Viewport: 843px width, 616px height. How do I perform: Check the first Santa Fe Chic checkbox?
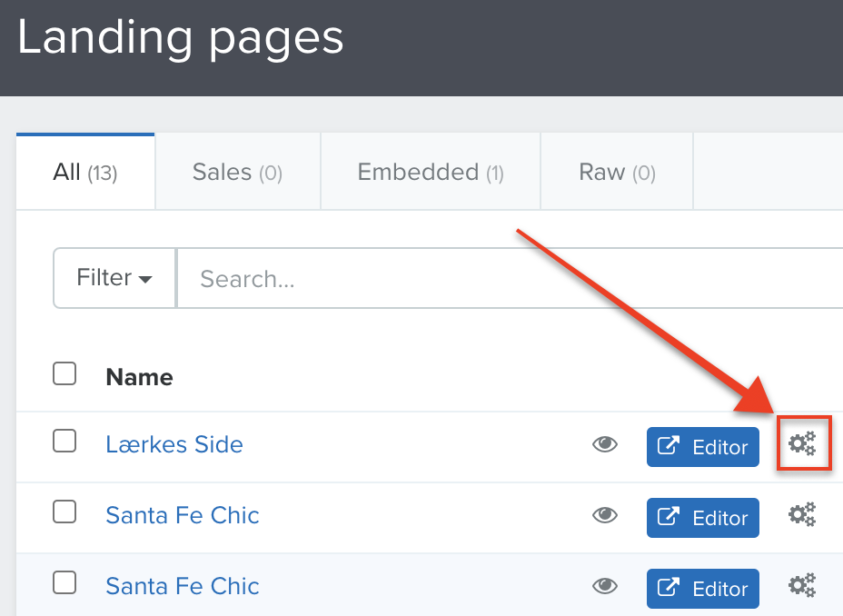coord(64,512)
